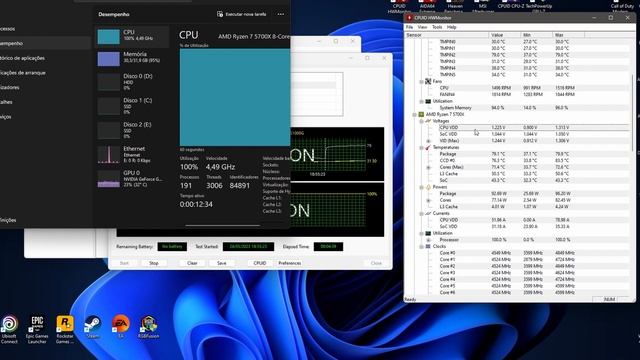This screenshot has height=360, width=640.
Task: Select the TMPIN2 temperature row
Action: click(533, 55)
